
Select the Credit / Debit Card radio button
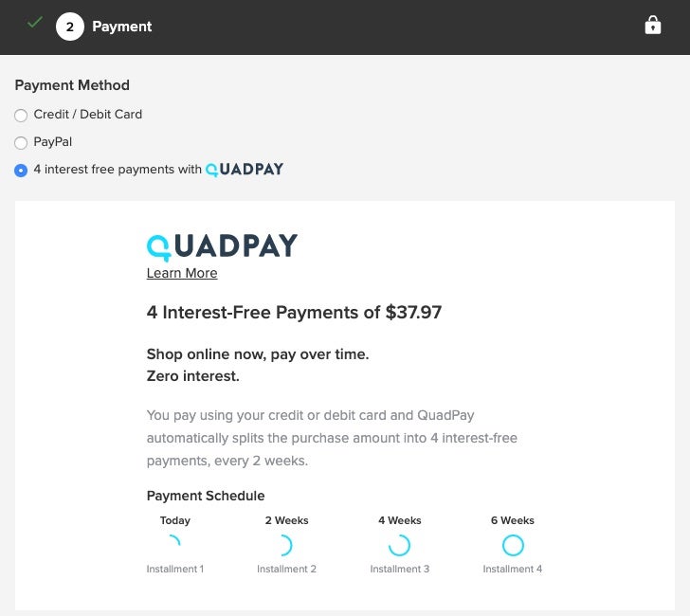click(x=21, y=116)
